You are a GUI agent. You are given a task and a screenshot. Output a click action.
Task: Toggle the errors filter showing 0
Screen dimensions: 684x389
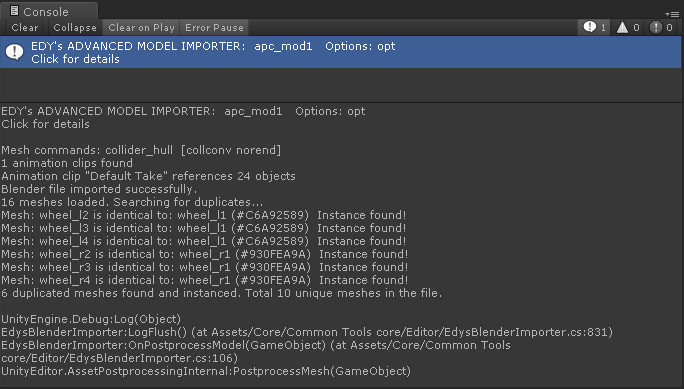click(x=661, y=27)
